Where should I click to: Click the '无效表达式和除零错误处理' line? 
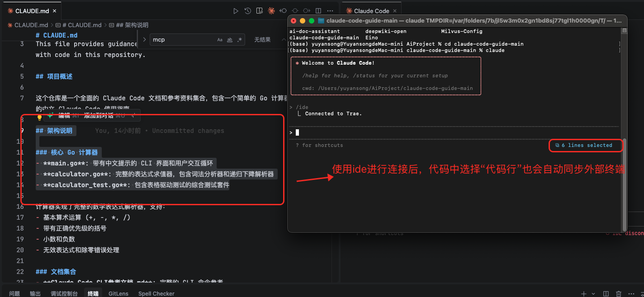pyautogui.click(x=78, y=250)
